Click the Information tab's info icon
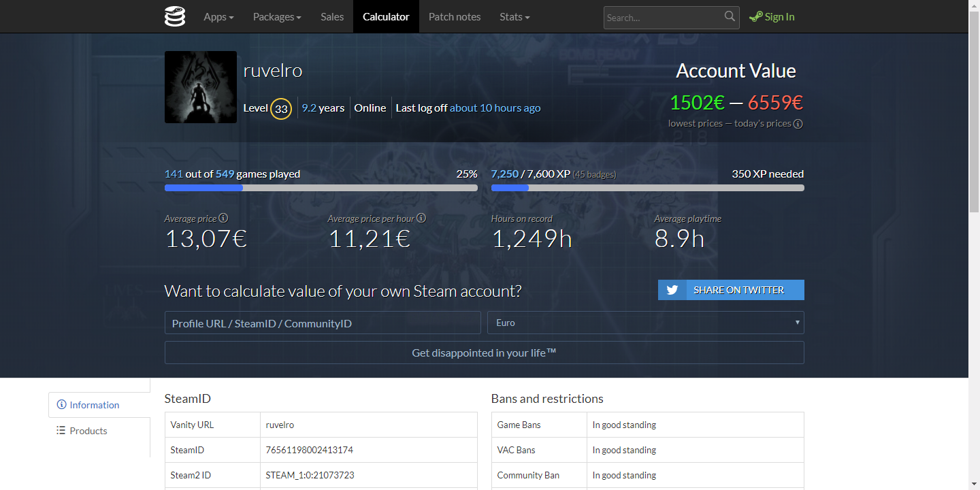 coord(62,405)
